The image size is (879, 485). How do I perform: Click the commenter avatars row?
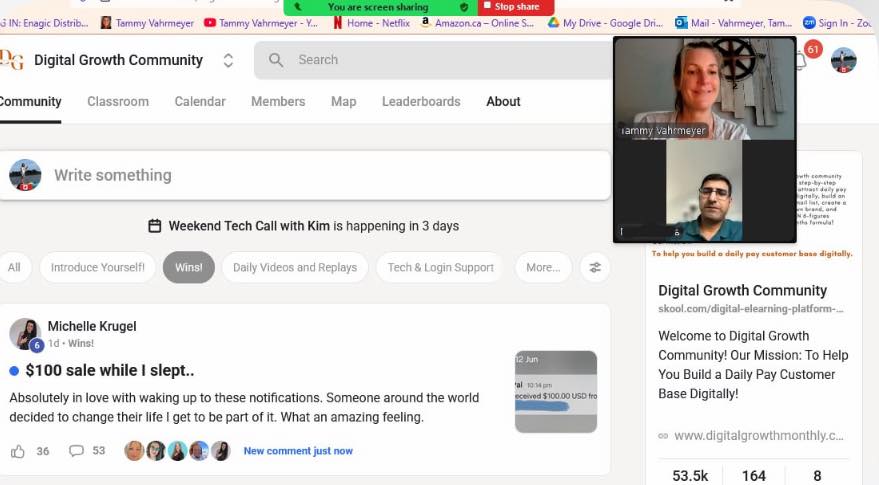pyautogui.click(x=177, y=451)
